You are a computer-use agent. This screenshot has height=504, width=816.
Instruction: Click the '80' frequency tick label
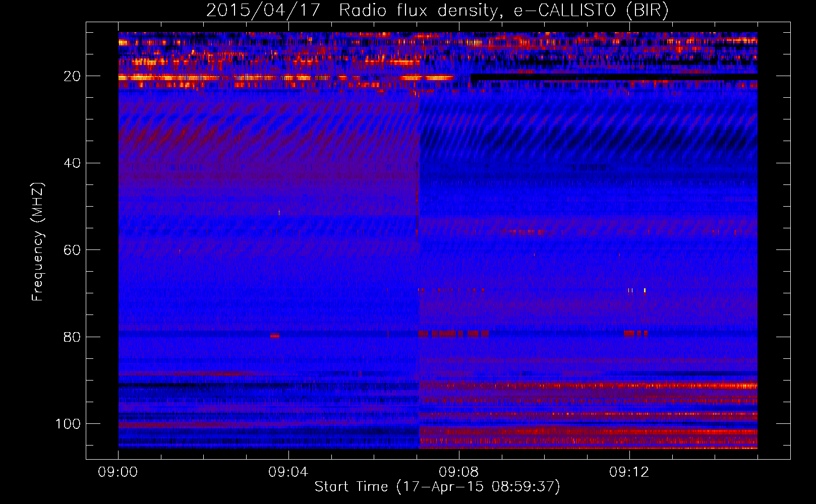pyautogui.click(x=72, y=337)
